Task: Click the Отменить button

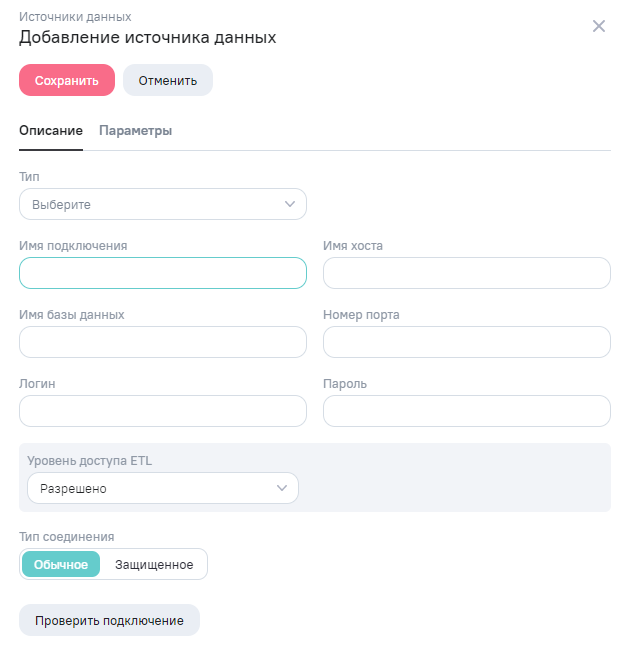Action: click(x=168, y=80)
